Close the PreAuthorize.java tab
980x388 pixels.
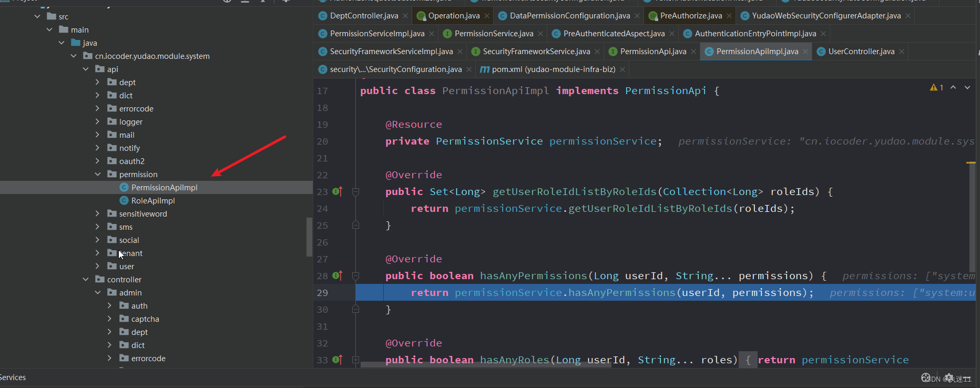pos(729,16)
